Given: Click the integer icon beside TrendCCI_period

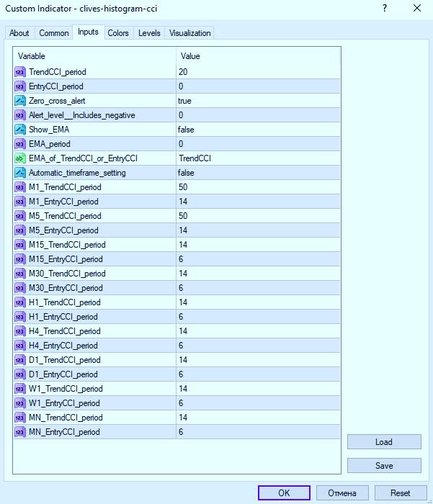Looking at the screenshot, I should [20, 72].
